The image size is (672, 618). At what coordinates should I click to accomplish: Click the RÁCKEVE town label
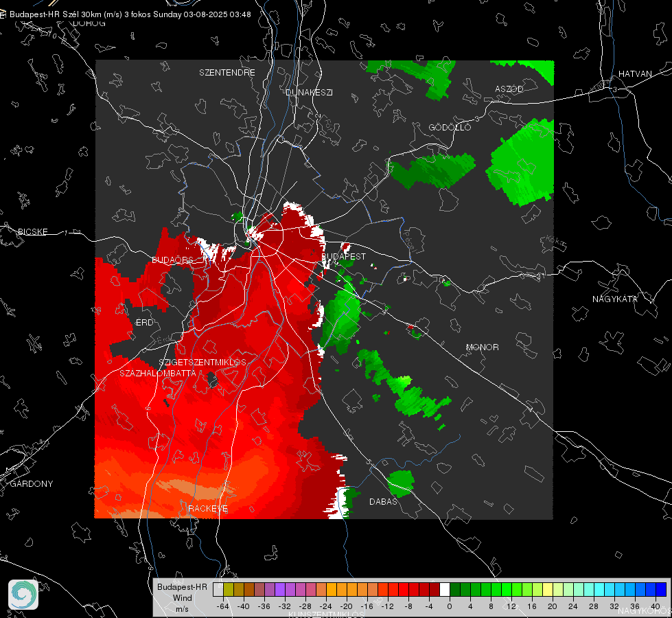[x=208, y=509]
